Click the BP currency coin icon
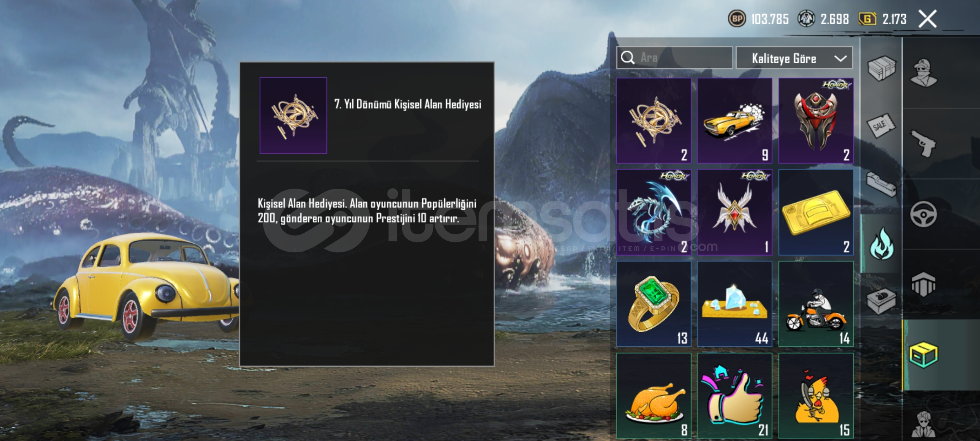This screenshot has width=980, height=441. [737, 19]
